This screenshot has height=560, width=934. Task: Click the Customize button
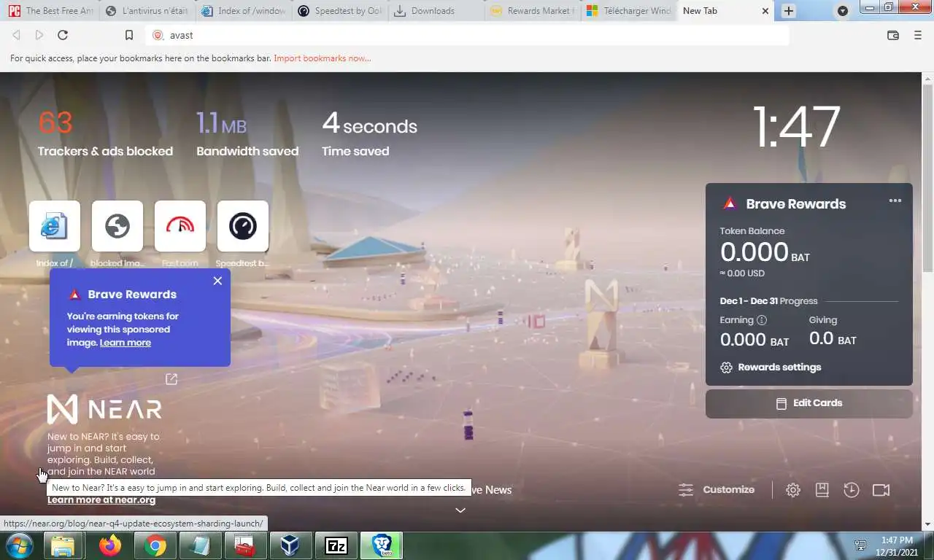[717, 490]
